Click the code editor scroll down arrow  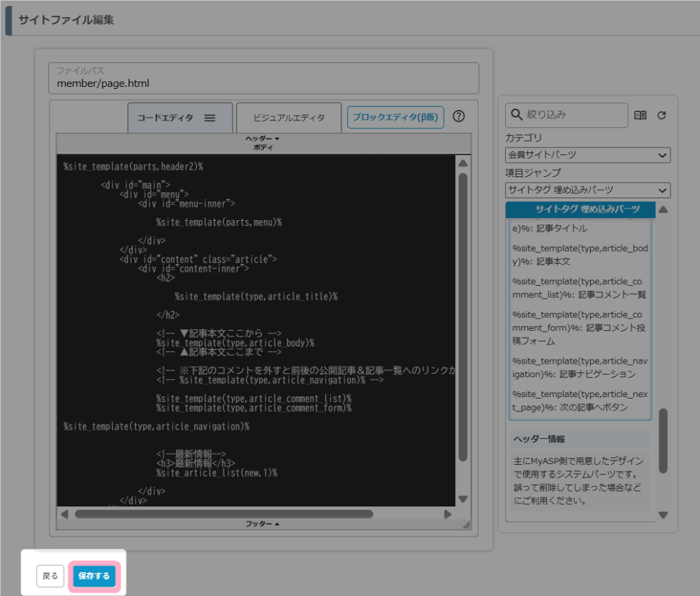point(463,499)
